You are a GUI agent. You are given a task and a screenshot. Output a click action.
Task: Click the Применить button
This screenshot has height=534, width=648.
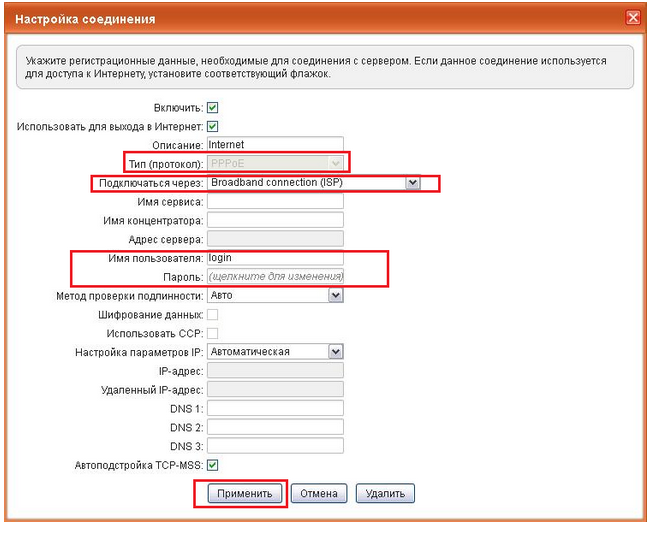[245, 493]
